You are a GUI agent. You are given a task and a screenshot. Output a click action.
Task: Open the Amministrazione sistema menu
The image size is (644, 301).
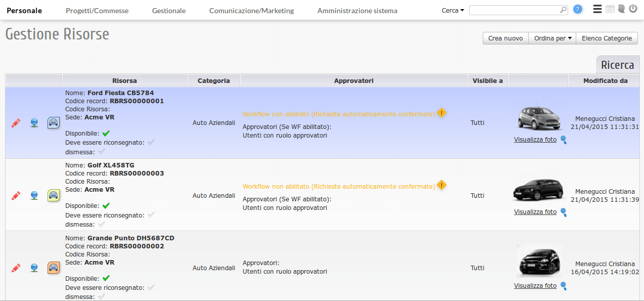357,11
